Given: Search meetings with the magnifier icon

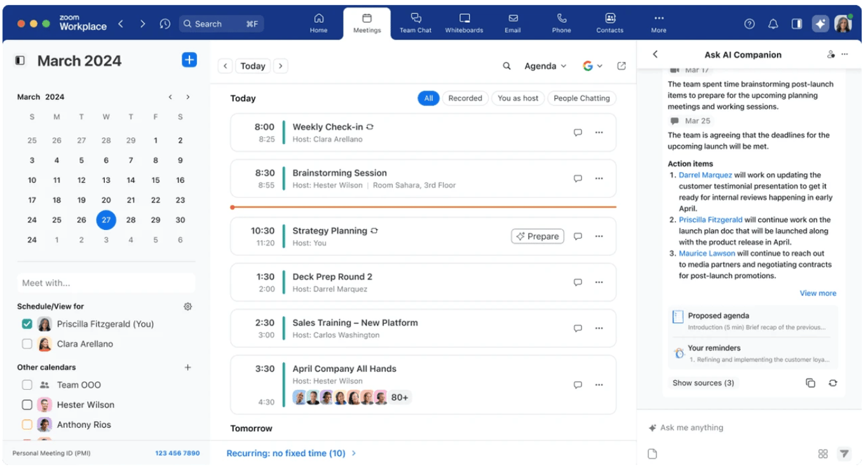Looking at the screenshot, I should (507, 66).
